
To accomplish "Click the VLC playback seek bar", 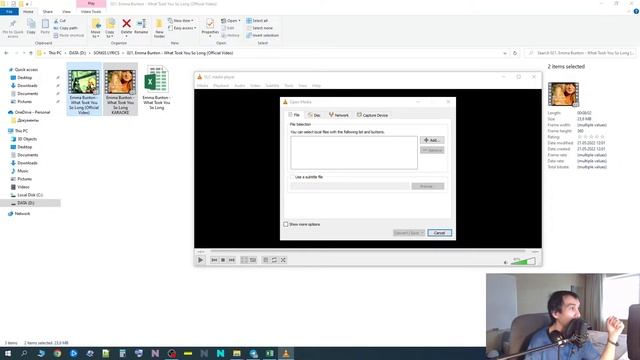I will [367, 251].
